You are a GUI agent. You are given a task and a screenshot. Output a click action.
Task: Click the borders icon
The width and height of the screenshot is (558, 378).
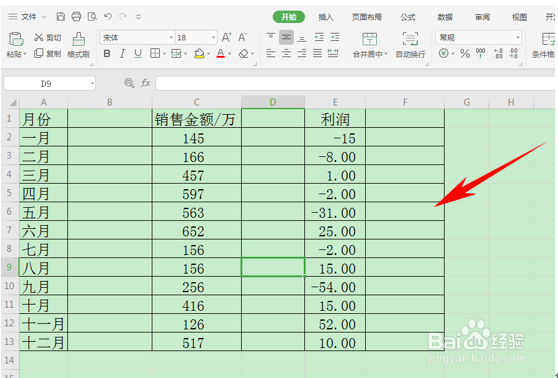point(155,54)
